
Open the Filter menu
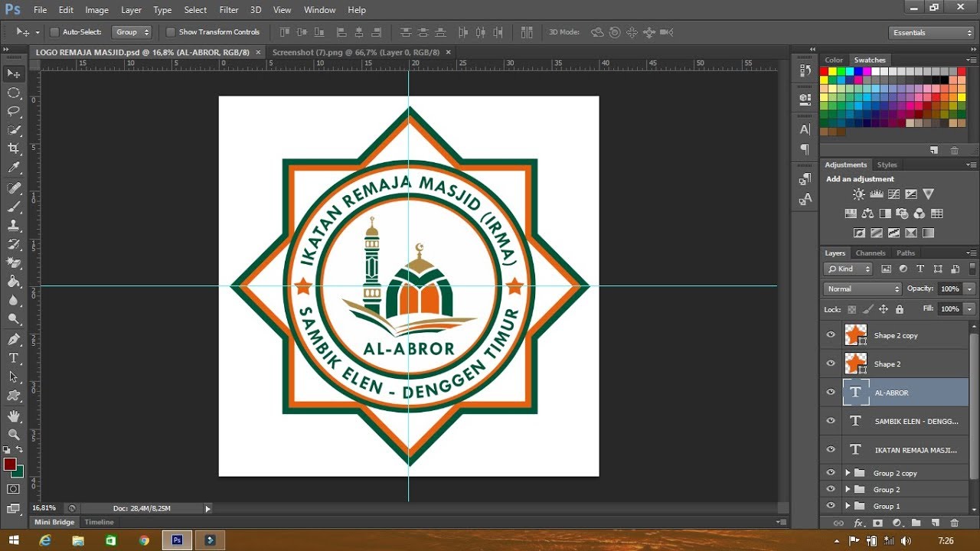click(229, 10)
